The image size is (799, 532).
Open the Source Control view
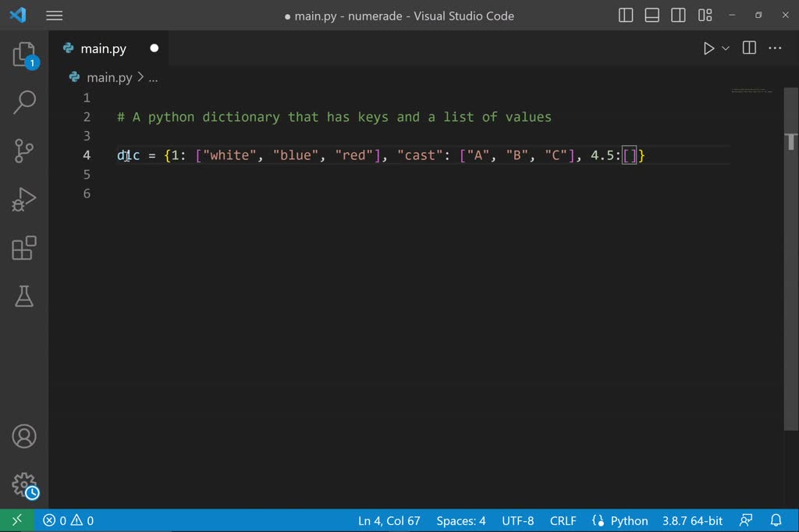[x=24, y=151]
